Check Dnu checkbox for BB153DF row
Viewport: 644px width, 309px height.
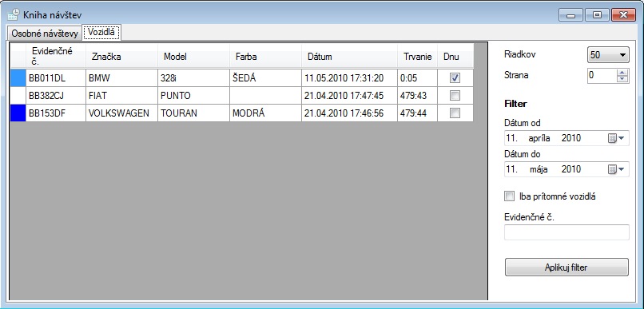pyautogui.click(x=455, y=113)
